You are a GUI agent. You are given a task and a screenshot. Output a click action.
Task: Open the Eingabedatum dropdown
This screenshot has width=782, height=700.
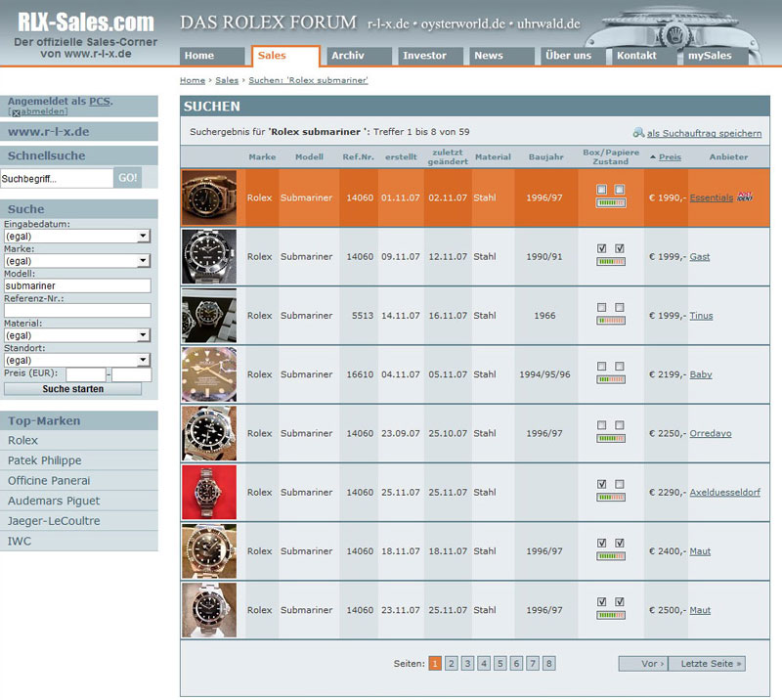77,236
